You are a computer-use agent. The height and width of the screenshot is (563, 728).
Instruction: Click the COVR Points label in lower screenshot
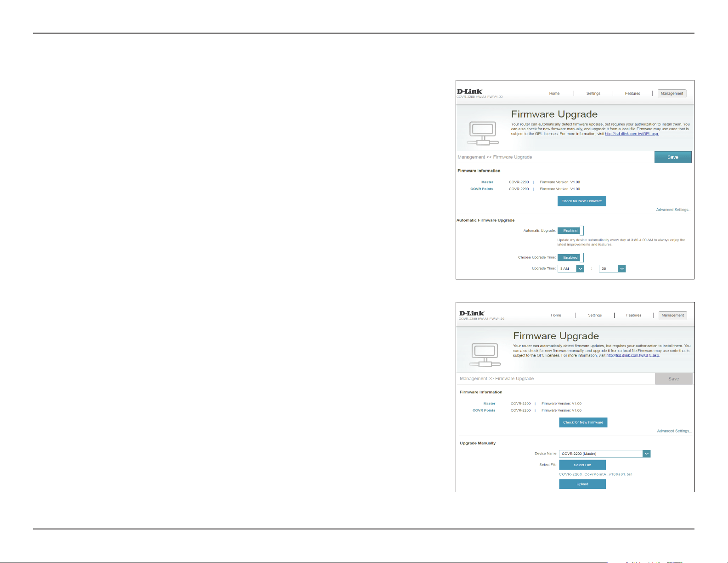[484, 410]
